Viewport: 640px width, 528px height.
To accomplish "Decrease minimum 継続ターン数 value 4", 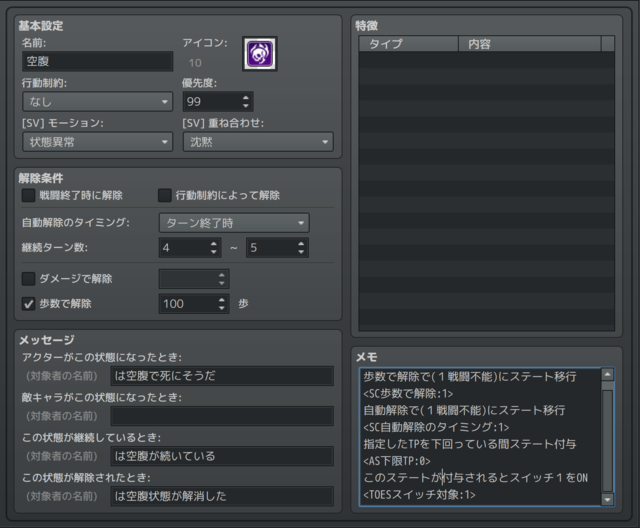I will click(x=213, y=252).
